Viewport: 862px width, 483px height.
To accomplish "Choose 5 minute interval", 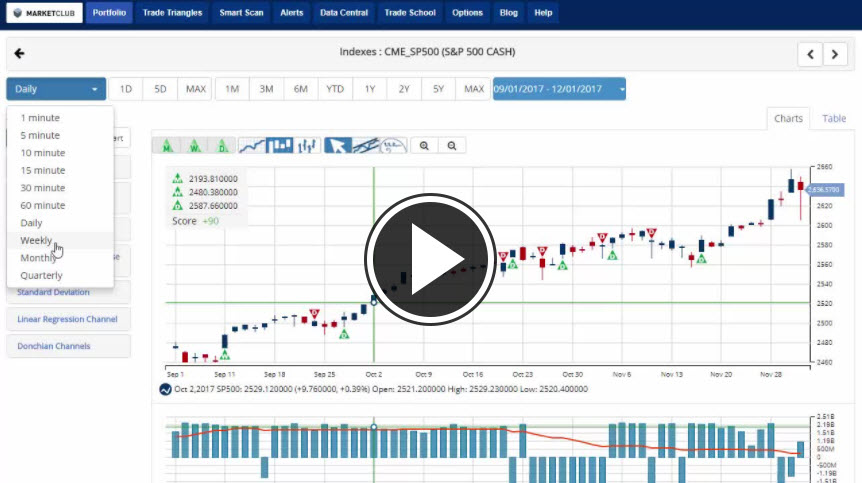I will [x=60, y=135].
